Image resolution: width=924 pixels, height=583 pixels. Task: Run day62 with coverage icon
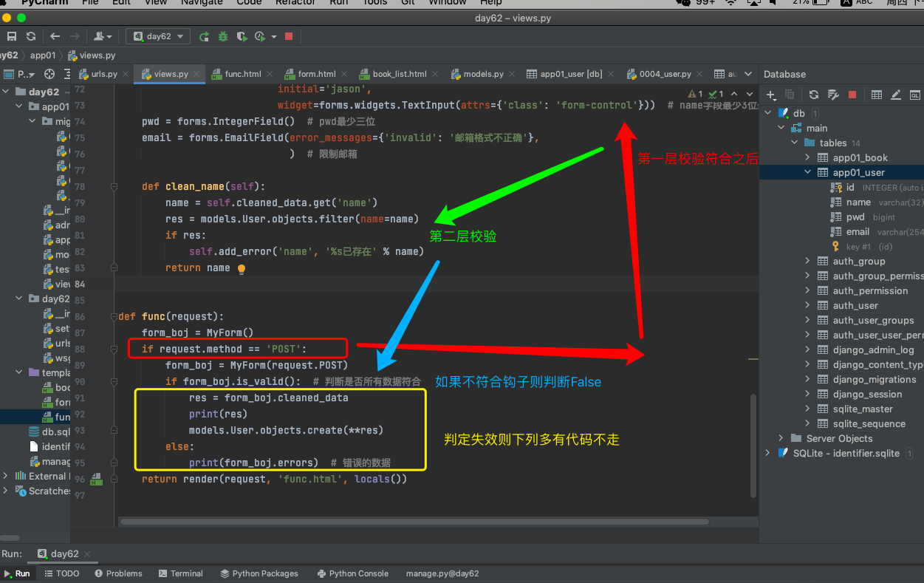pos(241,35)
